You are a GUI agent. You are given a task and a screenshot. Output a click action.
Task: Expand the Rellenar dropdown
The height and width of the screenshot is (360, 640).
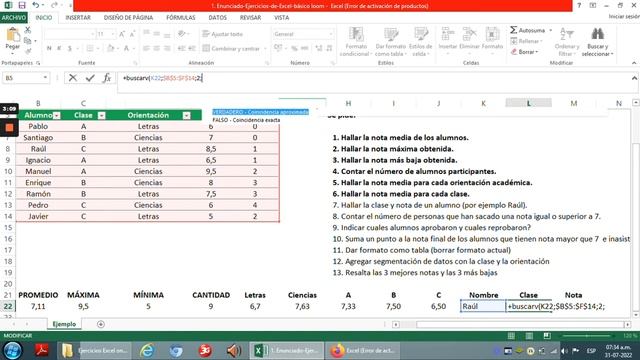click(541, 41)
